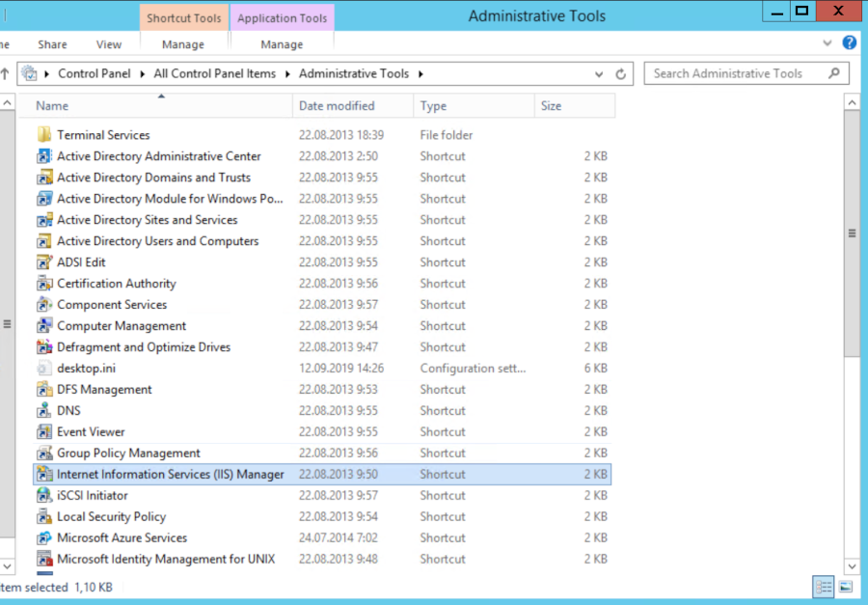Screen dimensions: 868x605
Task: Click the Defragment and Optimize Drives icon
Action: 43,347
